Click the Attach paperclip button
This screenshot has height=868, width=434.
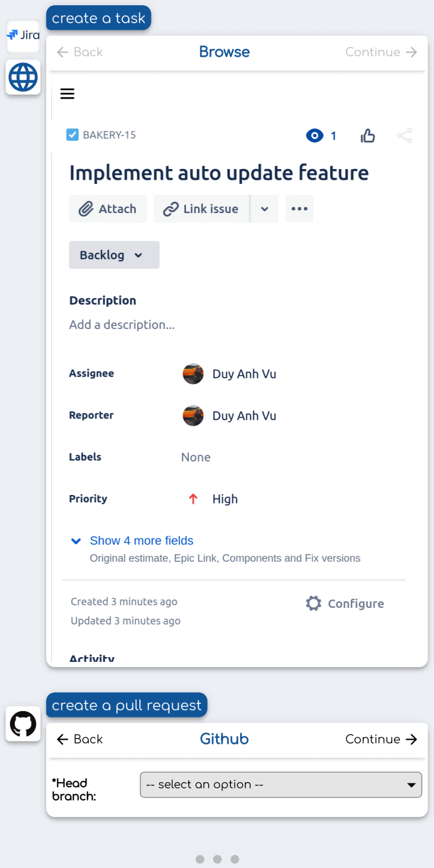click(108, 209)
